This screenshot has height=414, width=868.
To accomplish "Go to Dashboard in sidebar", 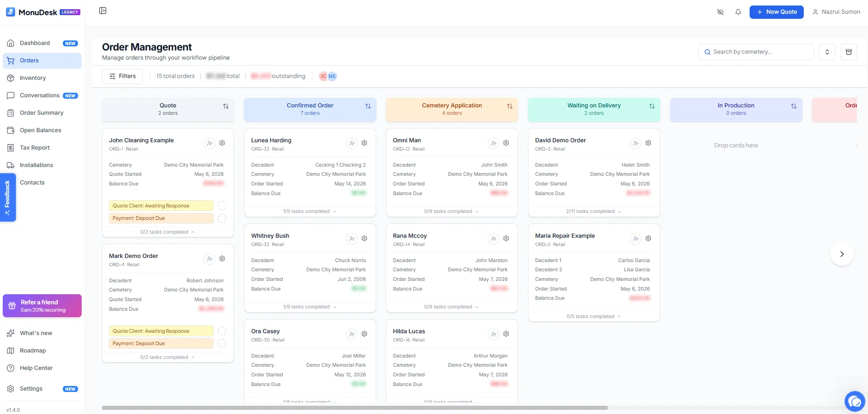I will (42, 43).
